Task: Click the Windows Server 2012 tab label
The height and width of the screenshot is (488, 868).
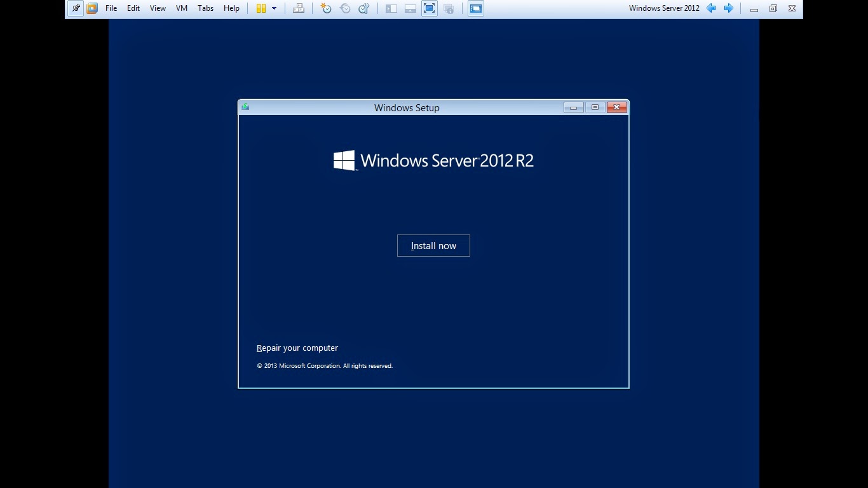Action: click(664, 8)
